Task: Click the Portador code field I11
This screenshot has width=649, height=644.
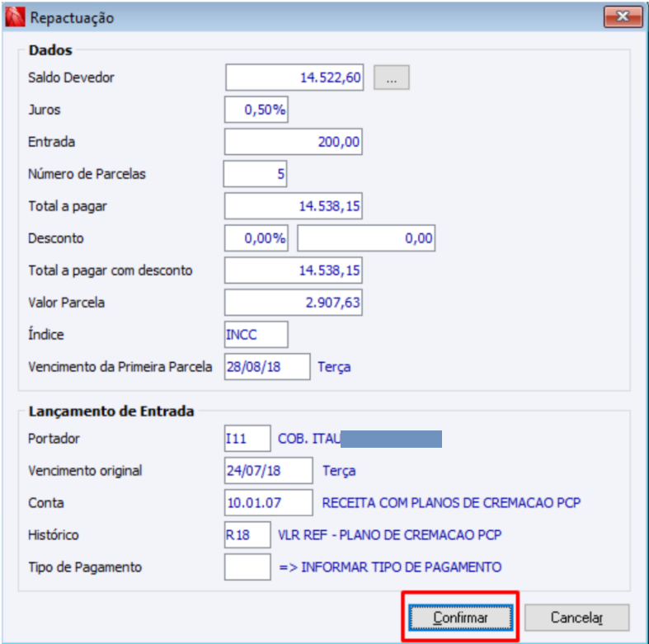Action: point(247,439)
